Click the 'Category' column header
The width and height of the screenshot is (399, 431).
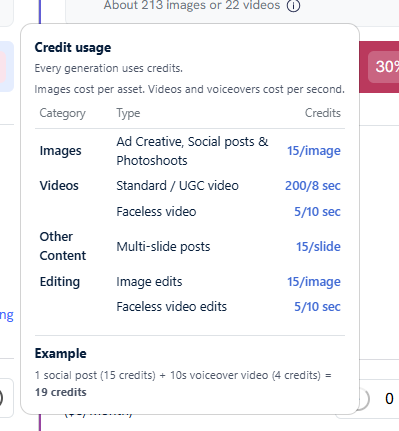62,113
